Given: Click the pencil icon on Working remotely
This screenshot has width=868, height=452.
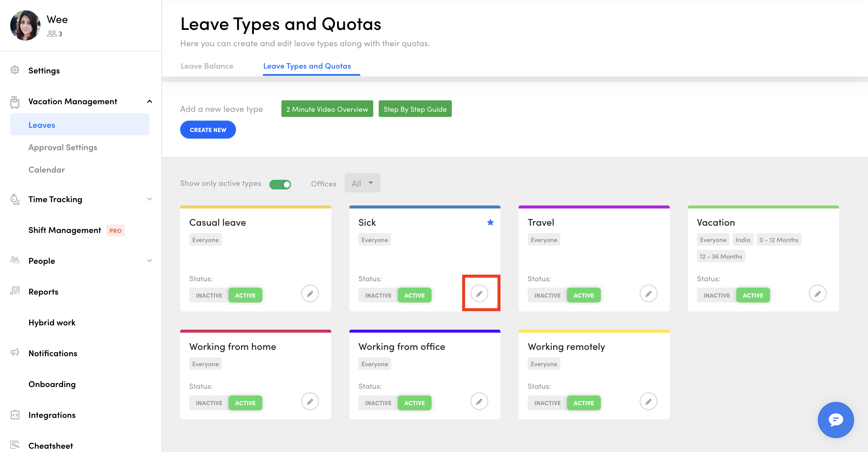Looking at the screenshot, I should pos(648,401).
